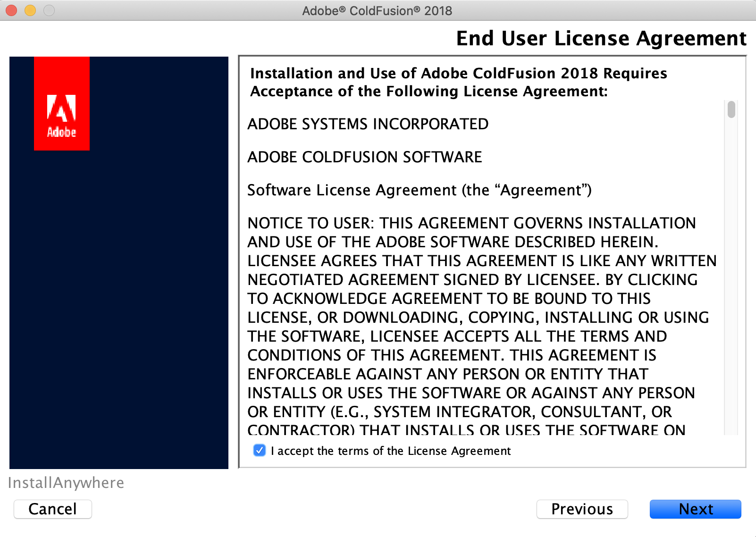Click the window title 'Adobe ColdFusion 2018'
The height and width of the screenshot is (537, 756).
click(377, 10)
